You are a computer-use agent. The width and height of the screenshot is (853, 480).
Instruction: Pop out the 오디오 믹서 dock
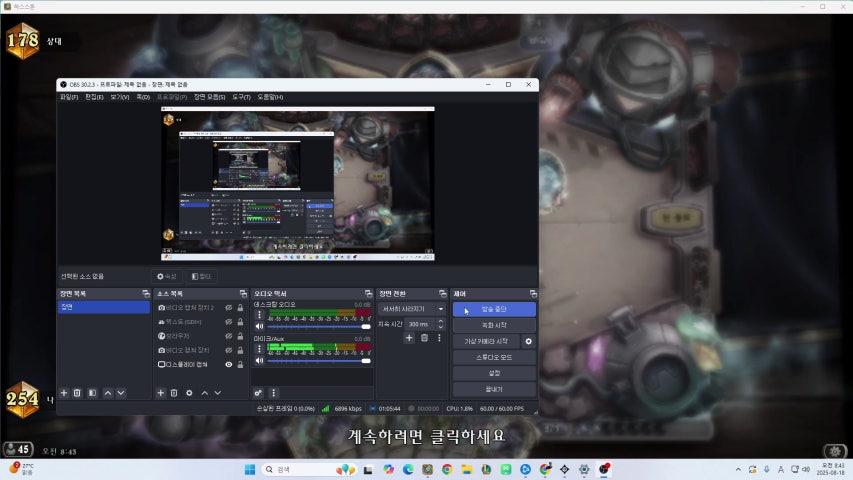pos(368,293)
